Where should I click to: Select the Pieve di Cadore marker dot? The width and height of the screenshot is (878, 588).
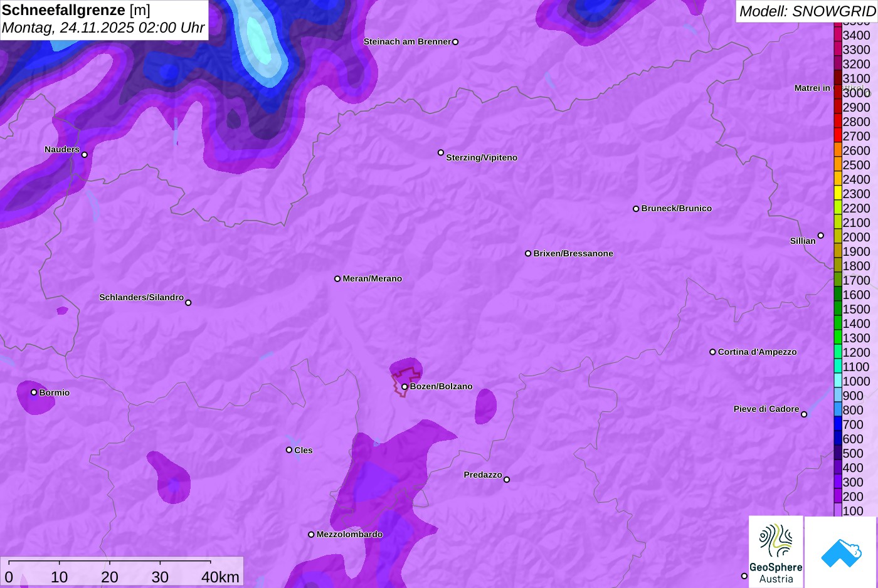click(804, 414)
